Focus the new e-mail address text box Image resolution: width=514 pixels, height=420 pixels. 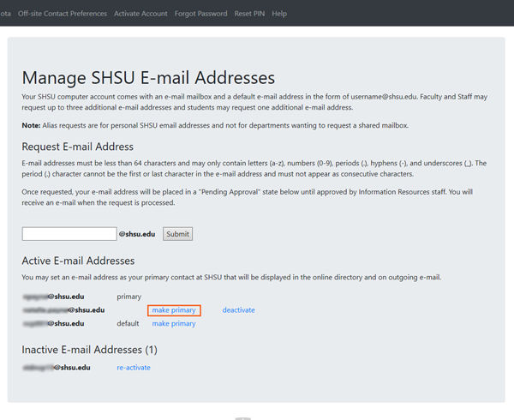(69, 234)
